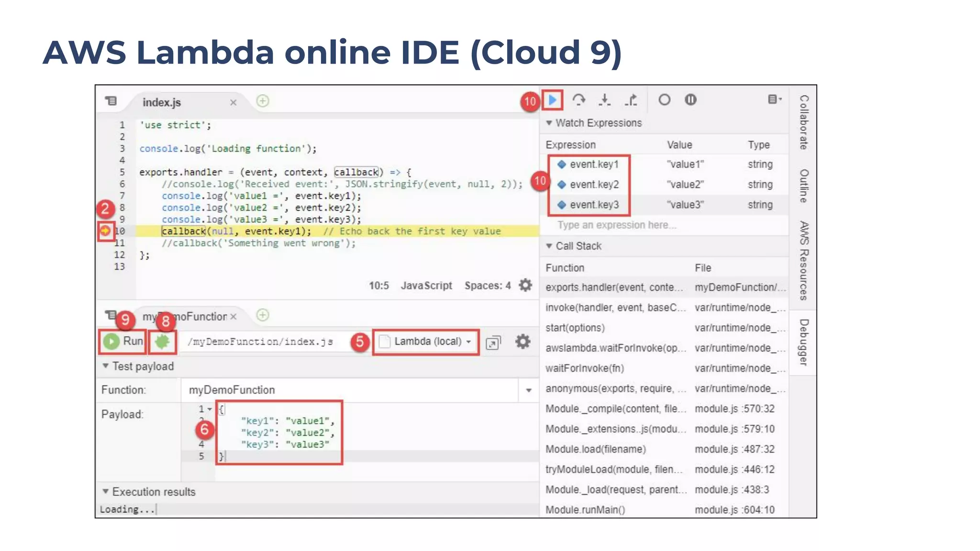The width and height of the screenshot is (980, 551).
Task: Select the event.key1 watch expression
Action: click(594, 165)
